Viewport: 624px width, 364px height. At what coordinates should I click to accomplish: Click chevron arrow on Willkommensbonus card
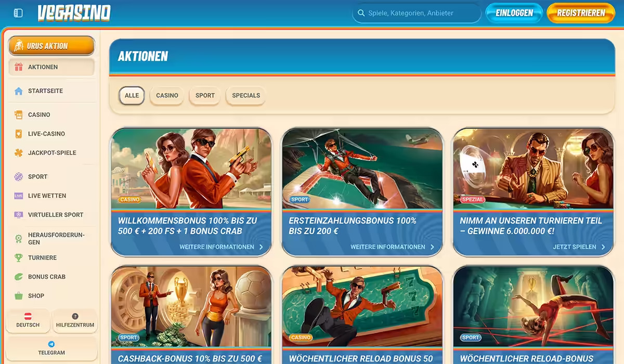pos(262,247)
